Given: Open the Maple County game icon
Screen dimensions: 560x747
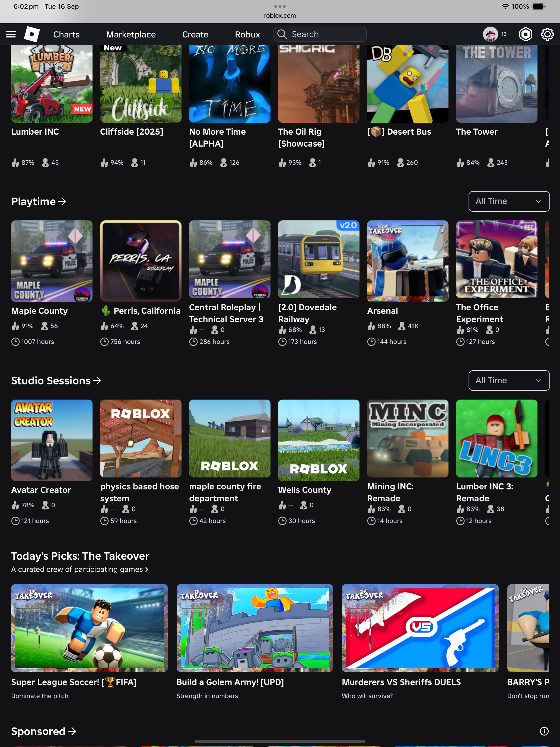Looking at the screenshot, I should point(52,261).
